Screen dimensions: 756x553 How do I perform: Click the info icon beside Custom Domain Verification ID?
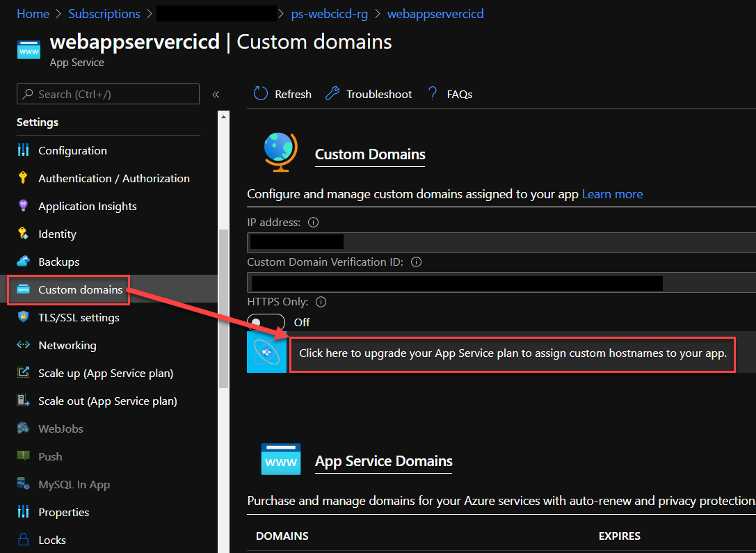416,262
